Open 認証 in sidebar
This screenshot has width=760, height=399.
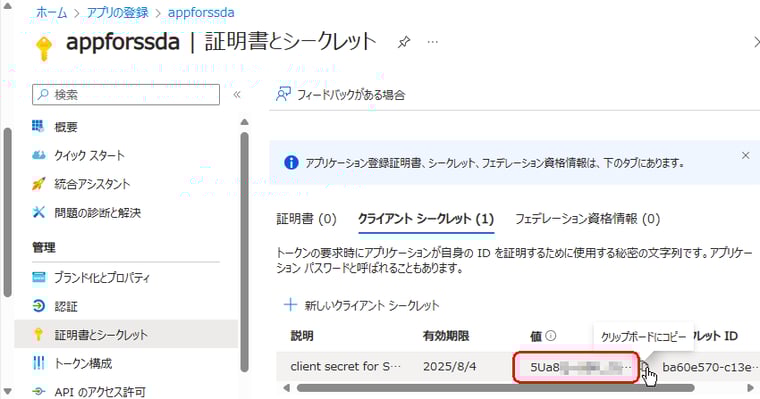click(66, 306)
